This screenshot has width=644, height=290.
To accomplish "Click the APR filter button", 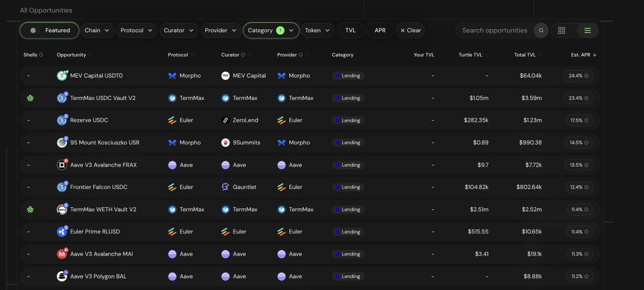I will pyautogui.click(x=380, y=31).
